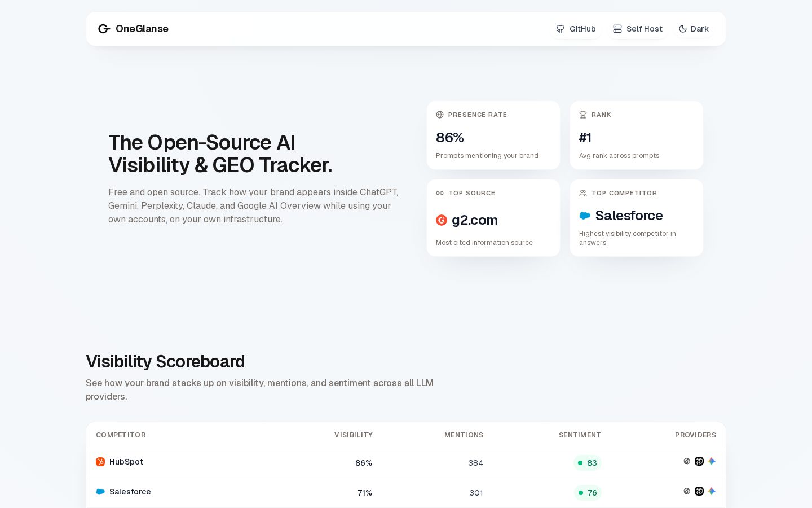Click the globe icon beside Presence Rate
Image resolution: width=812 pixels, height=508 pixels.
440,115
